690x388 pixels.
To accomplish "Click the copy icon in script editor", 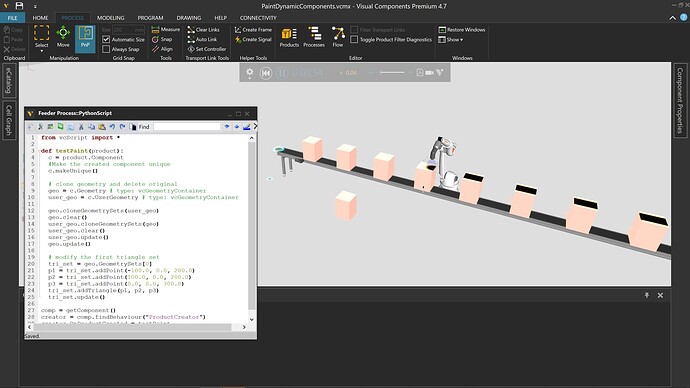I will 91,127.
